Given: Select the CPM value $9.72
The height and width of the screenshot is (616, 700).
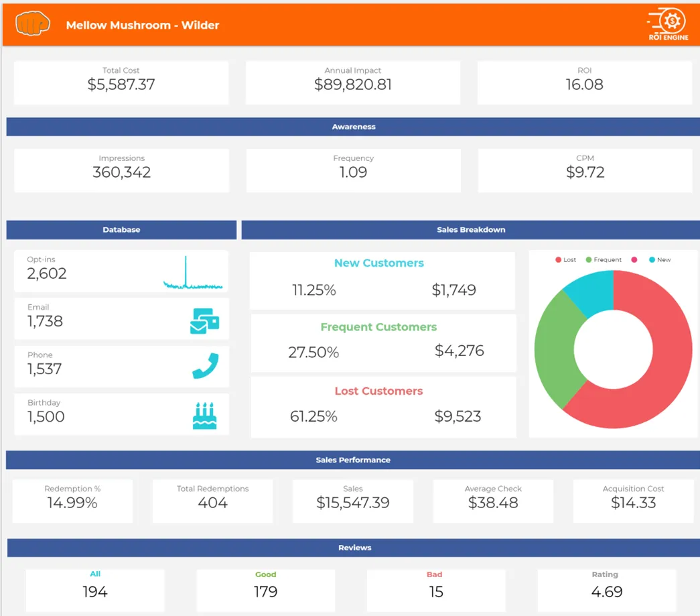Looking at the screenshot, I should click(x=585, y=172).
